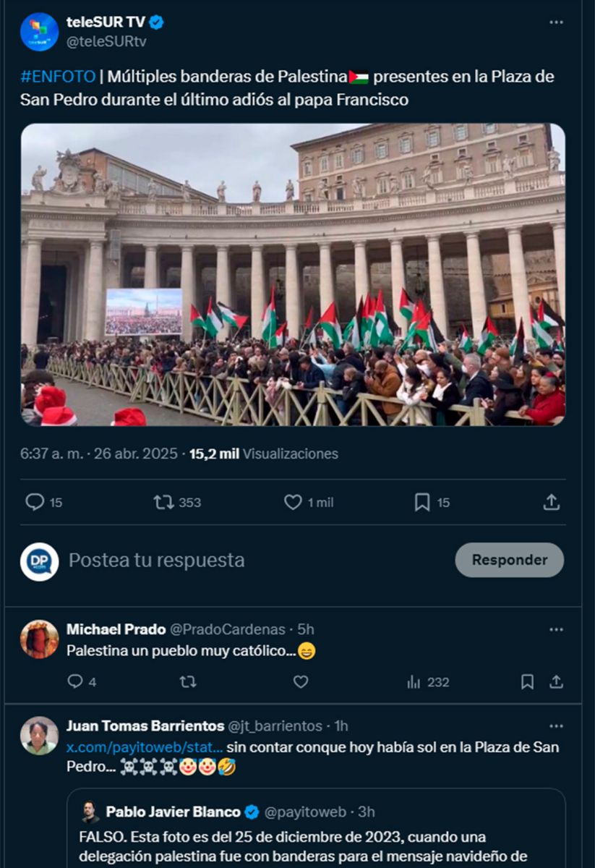Like Michael Prado's reply

pyautogui.click(x=301, y=681)
